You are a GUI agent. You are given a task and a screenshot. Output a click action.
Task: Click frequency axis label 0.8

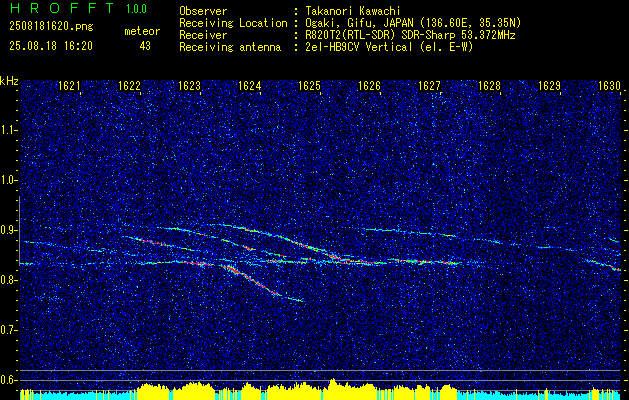click(x=8, y=280)
